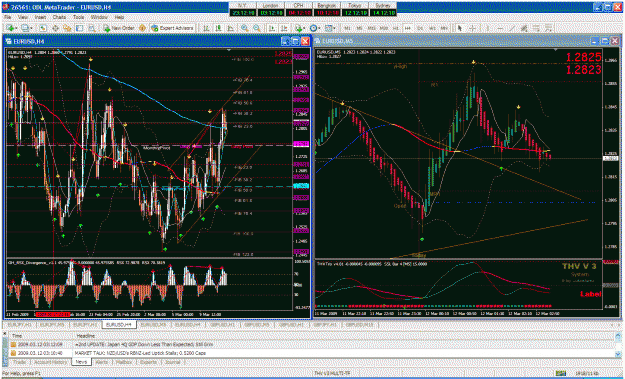The height and width of the screenshot is (379, 625).
Task: Switch timeframe to H4 on toolbar
Action: [x=407, y=28]
